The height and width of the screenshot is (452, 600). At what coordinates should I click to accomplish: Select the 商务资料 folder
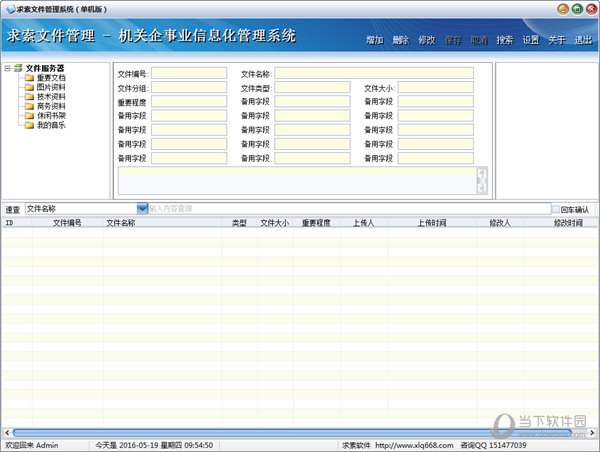point(51,106)
